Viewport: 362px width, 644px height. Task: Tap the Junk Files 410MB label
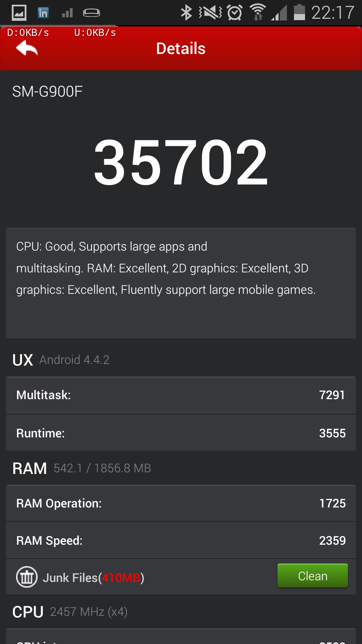point(93,578)
